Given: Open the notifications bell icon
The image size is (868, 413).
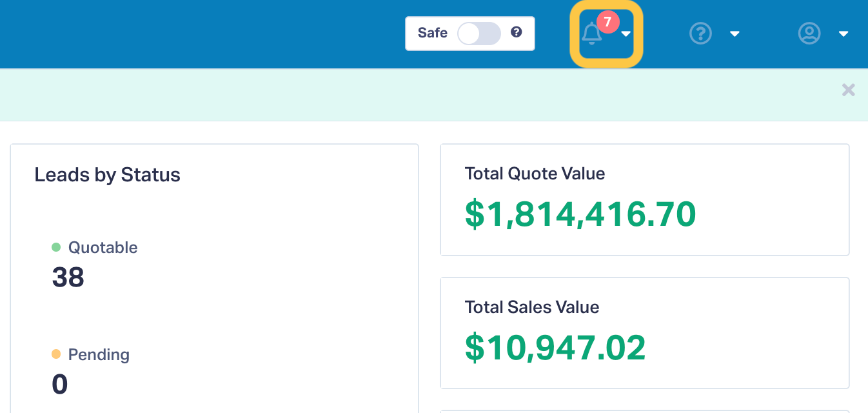Looking at the screenshot, I should [591, 34].
